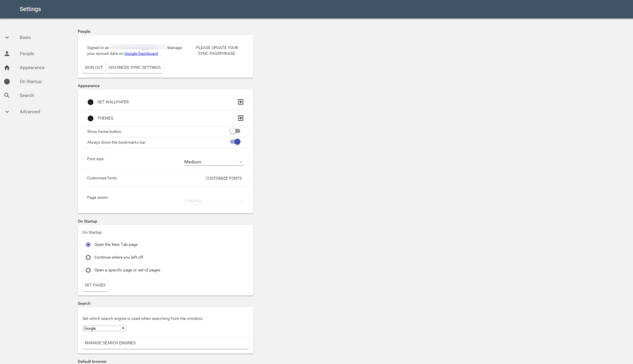The image size is (633, 364).
Task: Disable Always show the bookmarks bar
Action: pos(235,142)
